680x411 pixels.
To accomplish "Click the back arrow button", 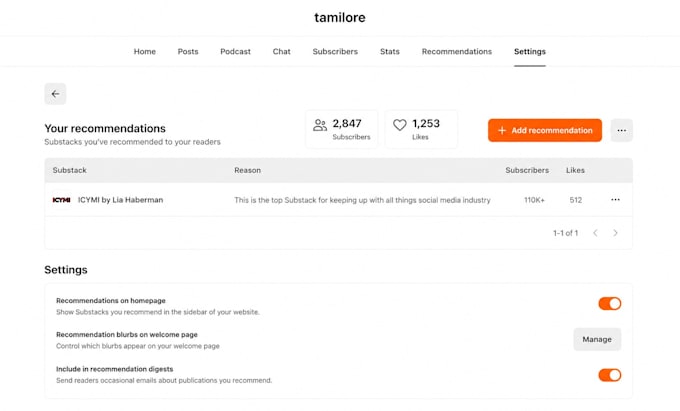I will click(x=55, y=94).
